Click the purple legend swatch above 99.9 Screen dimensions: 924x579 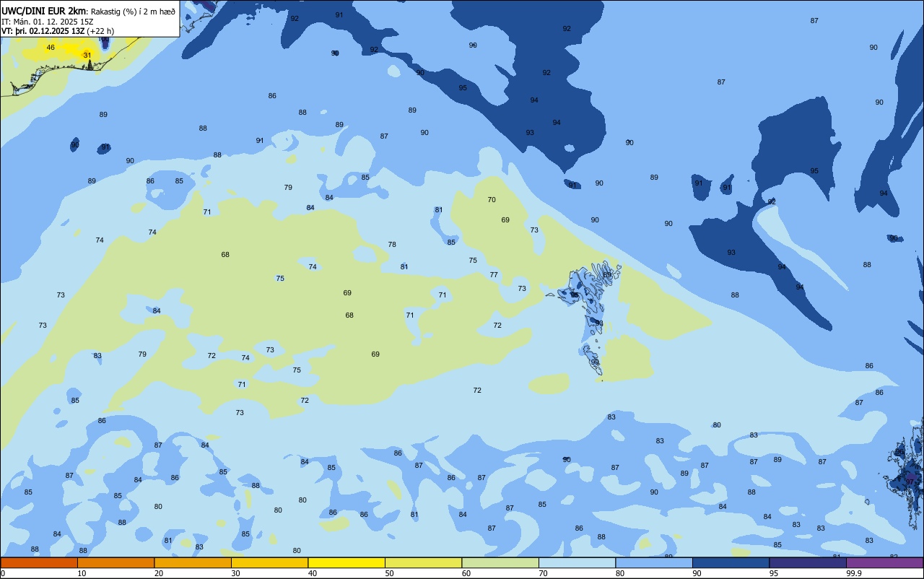[884, 562]
